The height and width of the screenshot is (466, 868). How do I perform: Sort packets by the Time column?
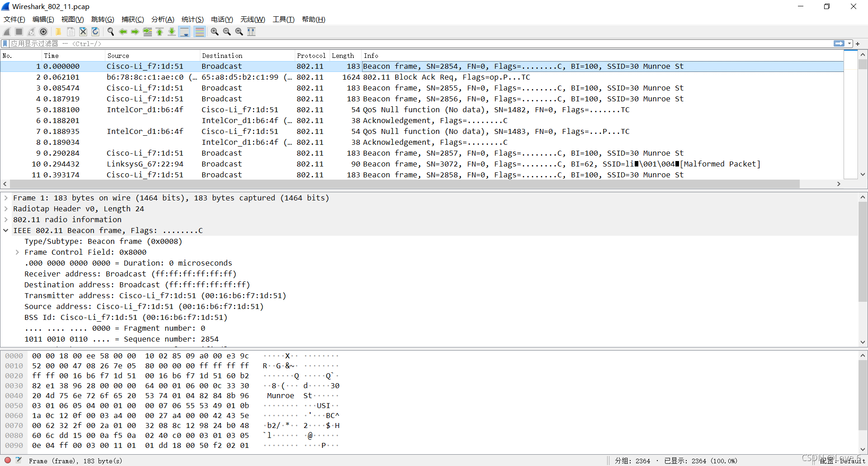(x=73, y=56)
